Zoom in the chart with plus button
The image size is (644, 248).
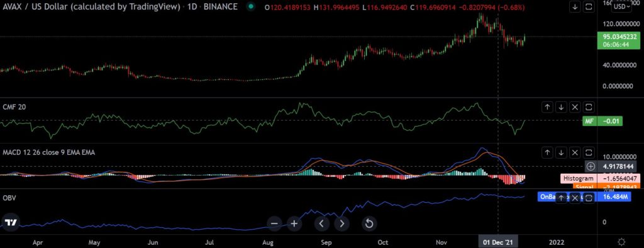tap(294, 223)
